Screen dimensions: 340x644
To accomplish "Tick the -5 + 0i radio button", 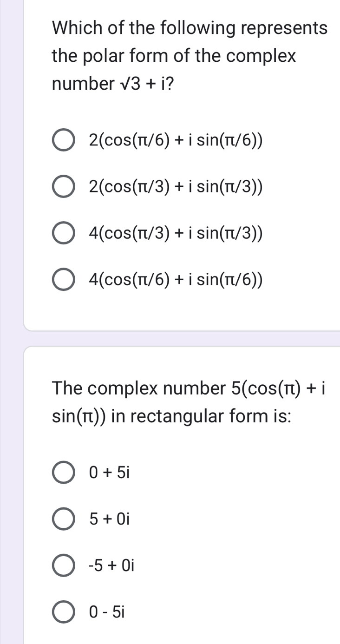I will (63, 565).
